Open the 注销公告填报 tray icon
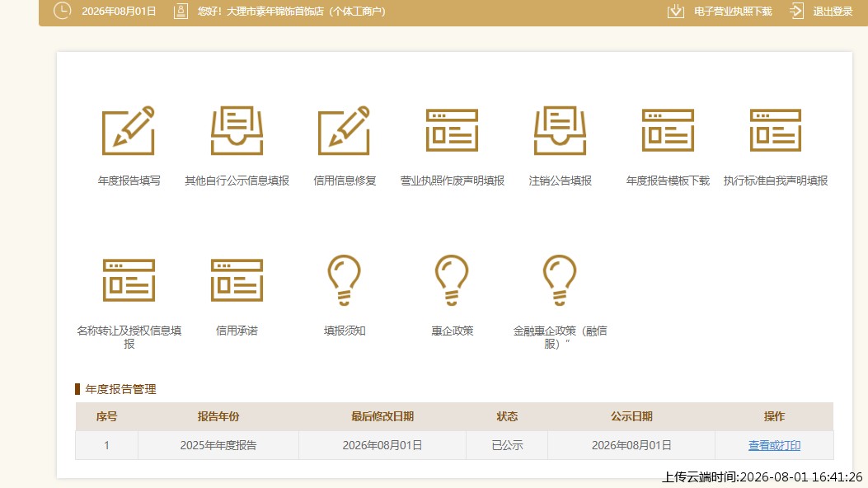Viewport: 868px width, 488px height. (560, 130)
